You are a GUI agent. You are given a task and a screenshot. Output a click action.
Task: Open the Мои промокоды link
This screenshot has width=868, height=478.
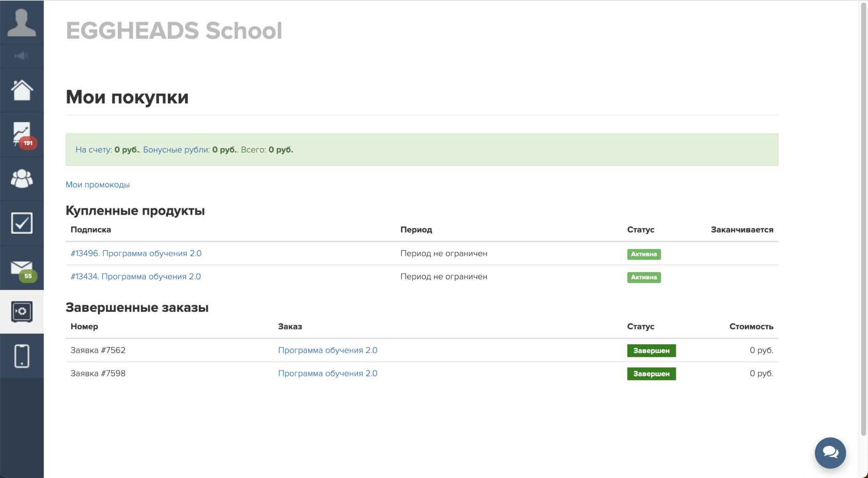(98, 185)
